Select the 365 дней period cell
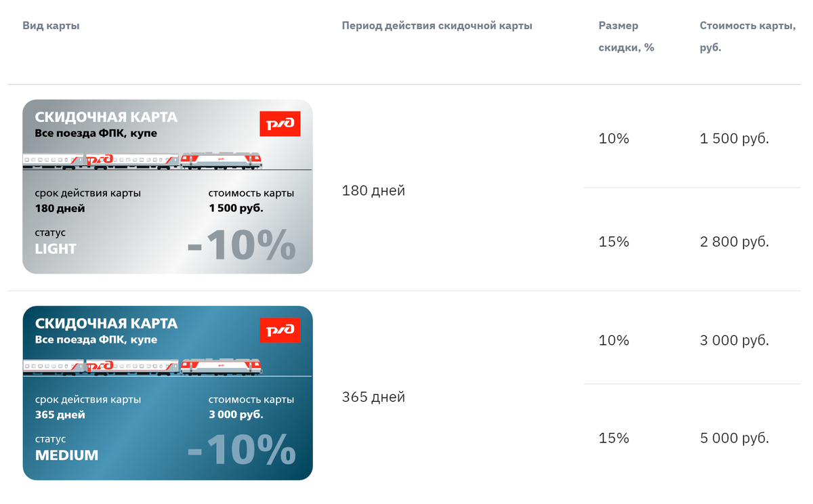The height and width of the screenshot is (504, 813). tap(374, 397)
